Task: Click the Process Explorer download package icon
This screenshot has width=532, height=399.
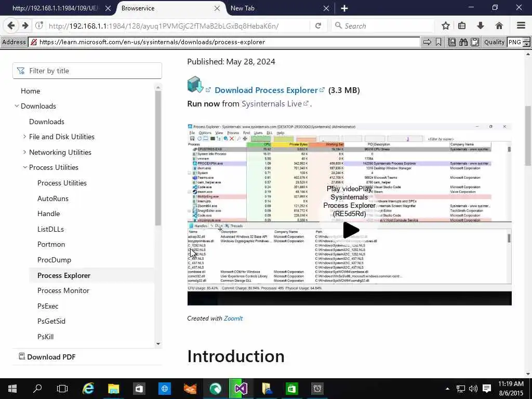Action: pos(195,85)
